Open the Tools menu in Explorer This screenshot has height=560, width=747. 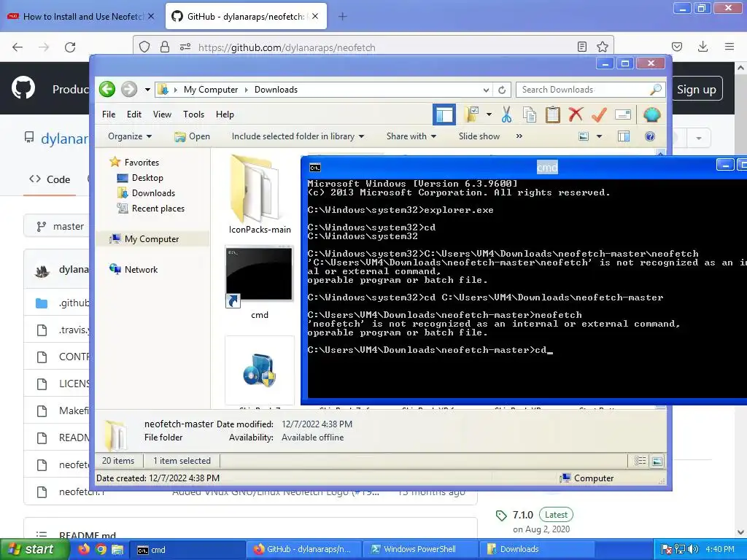click(193, 114)
